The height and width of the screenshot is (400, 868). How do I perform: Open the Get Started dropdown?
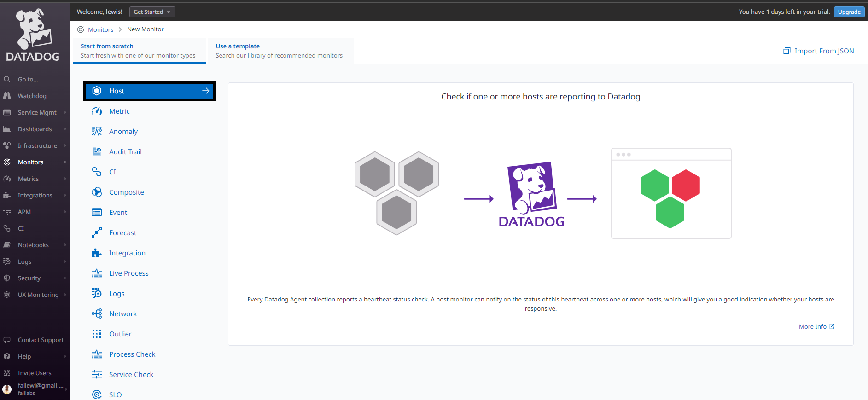tap(152, 12)
